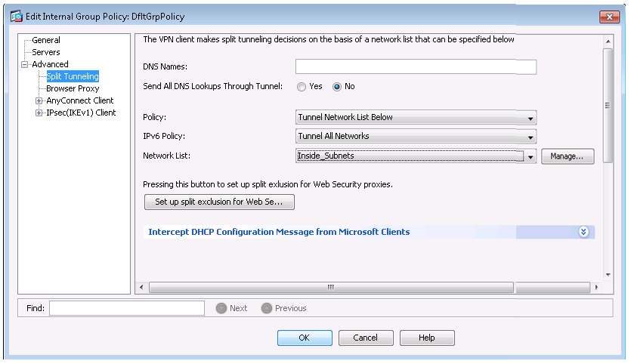631x364 pixels.
Task: Click into the DNS Names field
Action: pyautogui.click(x=416, y=67)
